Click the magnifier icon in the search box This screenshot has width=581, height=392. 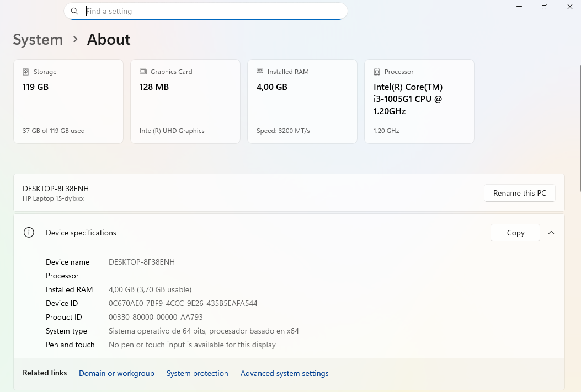coord(74,11)
